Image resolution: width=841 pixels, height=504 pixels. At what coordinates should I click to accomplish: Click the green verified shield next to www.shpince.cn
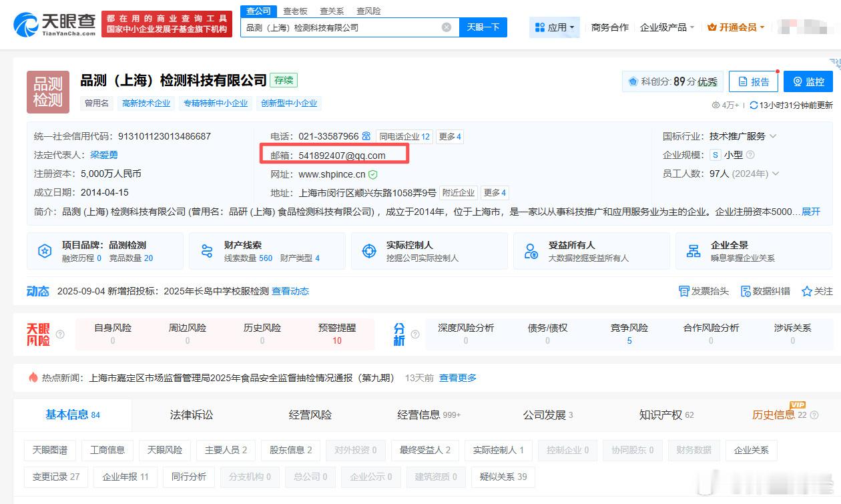tap(373, 174)
